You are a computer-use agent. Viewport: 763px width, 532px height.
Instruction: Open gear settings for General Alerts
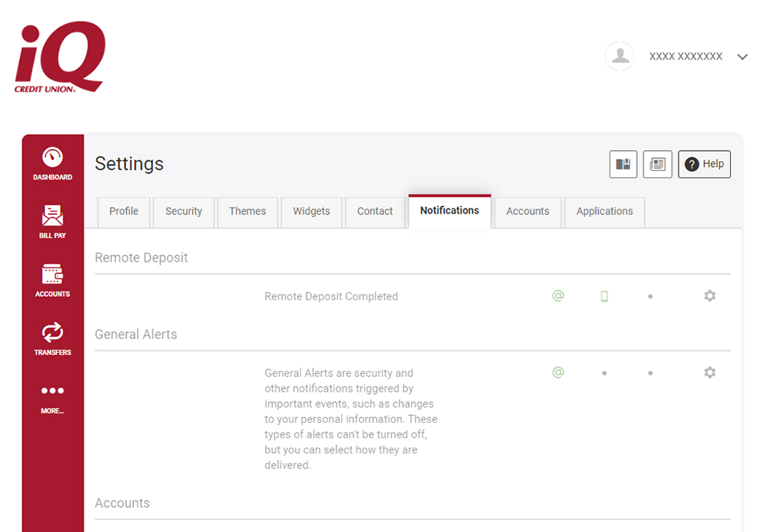[x=709, y=372]
